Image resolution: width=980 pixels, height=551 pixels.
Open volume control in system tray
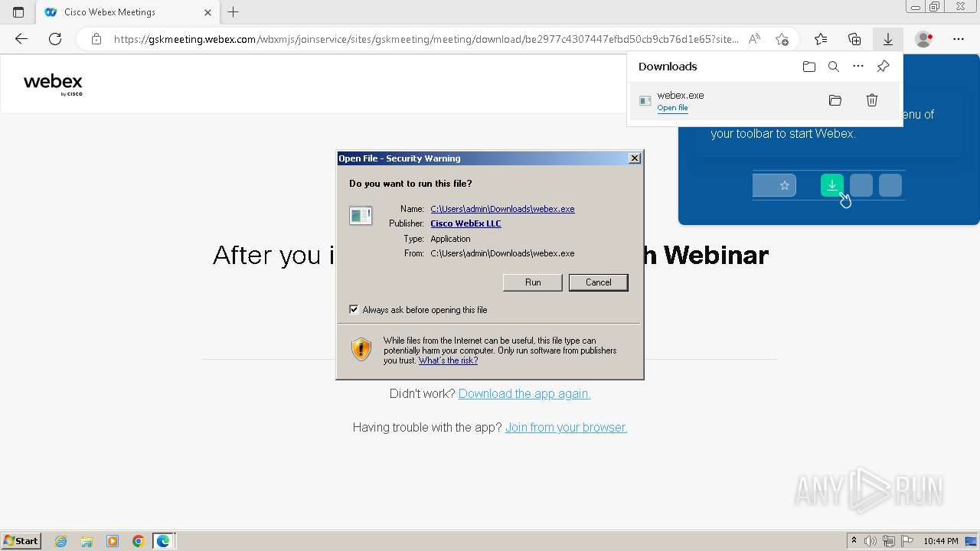[x=871, y=541]
